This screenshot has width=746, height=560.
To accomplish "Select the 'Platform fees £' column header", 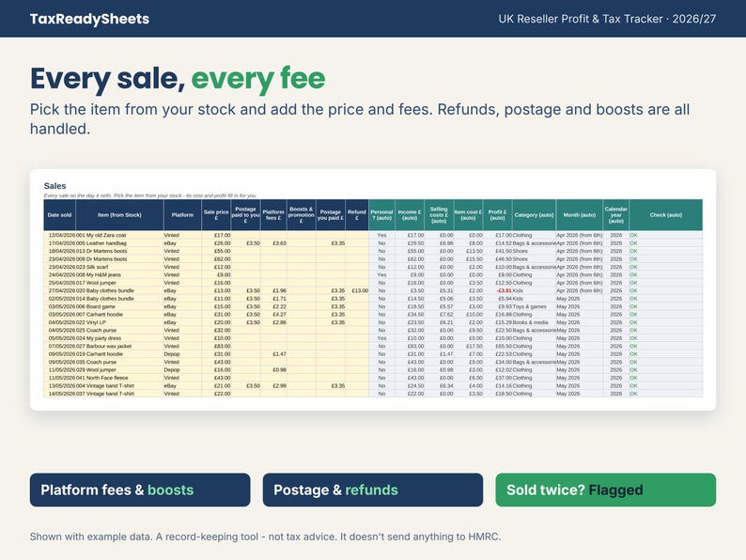I will (273, 215).
